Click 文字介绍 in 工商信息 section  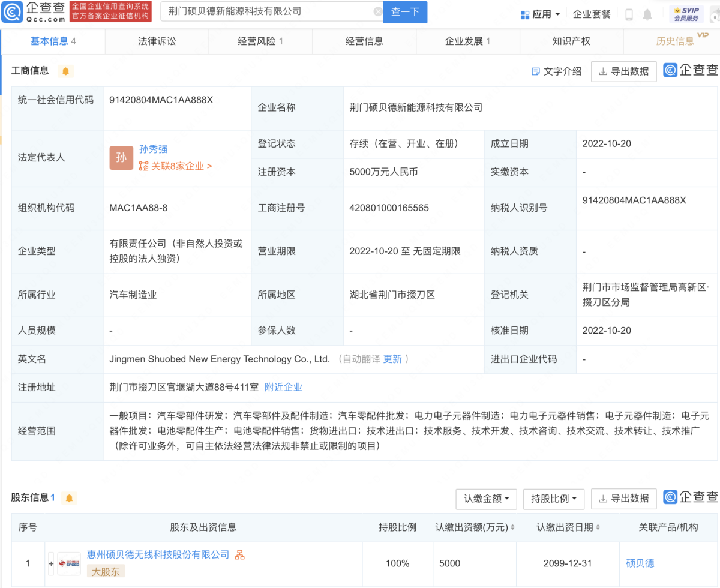point(557,71)
